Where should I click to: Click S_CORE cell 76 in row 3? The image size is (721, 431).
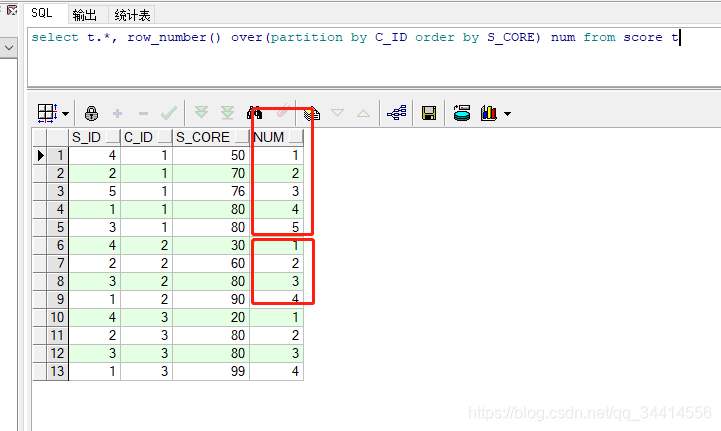pos(211,191)
